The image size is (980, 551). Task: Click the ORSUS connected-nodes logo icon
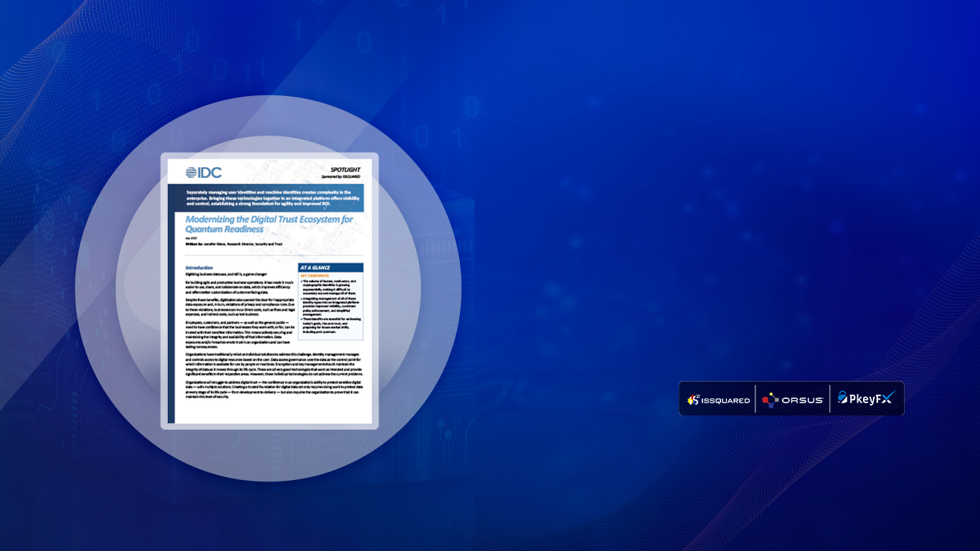(770, 400)
